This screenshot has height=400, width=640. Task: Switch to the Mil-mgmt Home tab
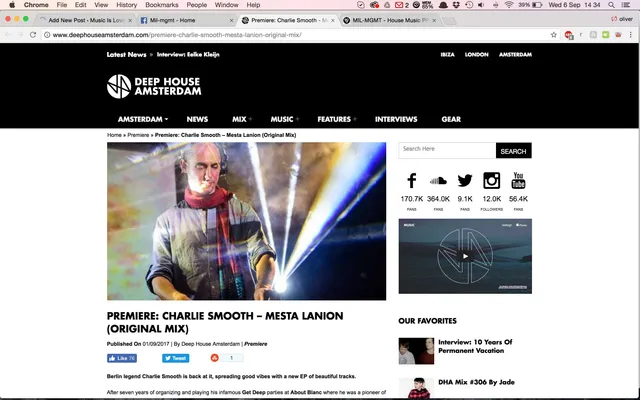tap(186, 20)
